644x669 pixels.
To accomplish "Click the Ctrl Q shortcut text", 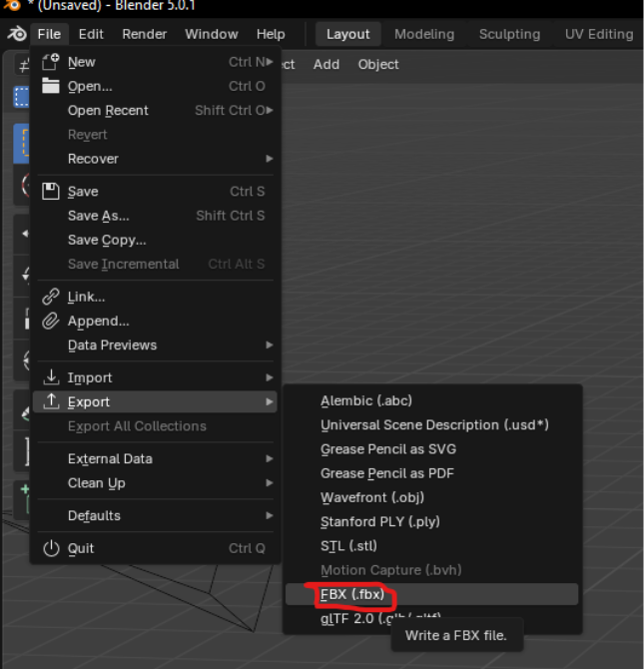I will 247,548.
